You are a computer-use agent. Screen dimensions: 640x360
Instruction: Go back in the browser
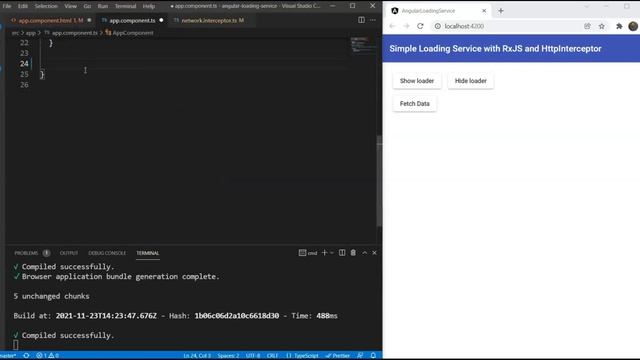(392, 26)
